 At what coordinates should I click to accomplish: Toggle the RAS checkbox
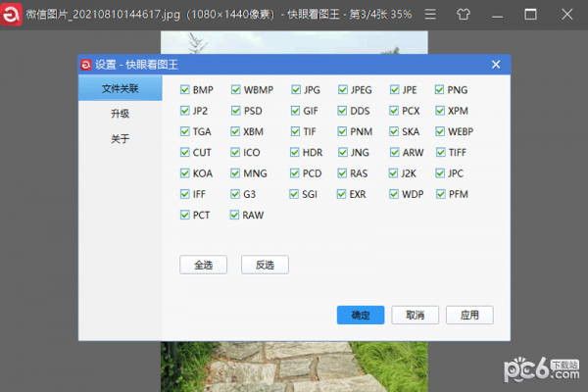tap(342, 173)
